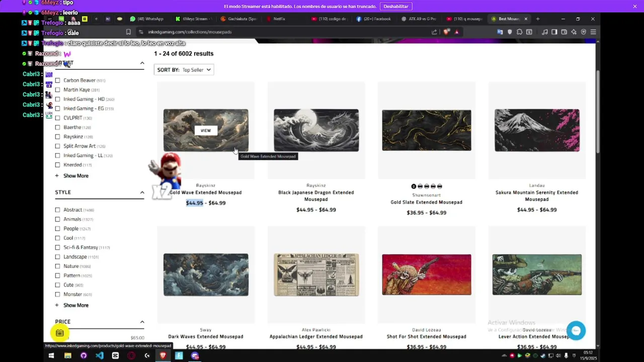Click the Lever Action mousepad image
This screenshot has height=362, width=644.
pyautogui.click(x=537, y=275)
